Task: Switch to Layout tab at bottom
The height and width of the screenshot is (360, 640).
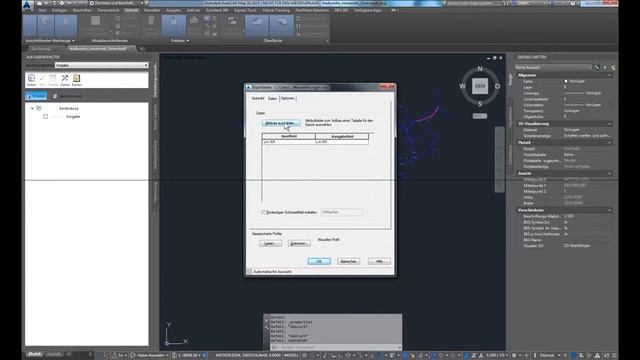Action: pyautogui.click(x=54, y=354)
